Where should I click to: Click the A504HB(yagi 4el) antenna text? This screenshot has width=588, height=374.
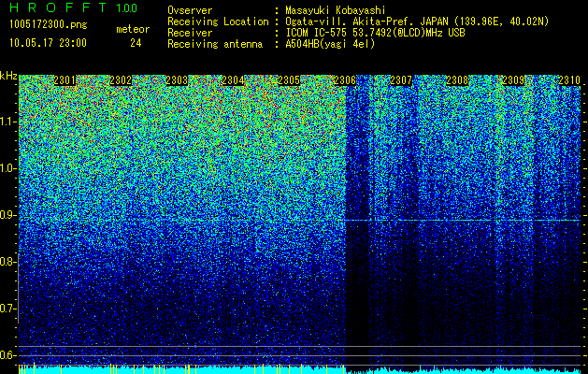point(330,44)
